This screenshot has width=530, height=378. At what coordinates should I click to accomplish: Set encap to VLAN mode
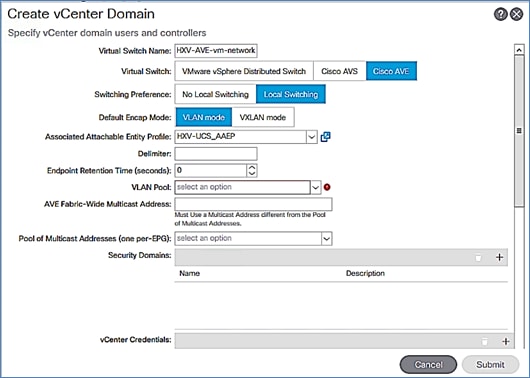pos(204,117)
